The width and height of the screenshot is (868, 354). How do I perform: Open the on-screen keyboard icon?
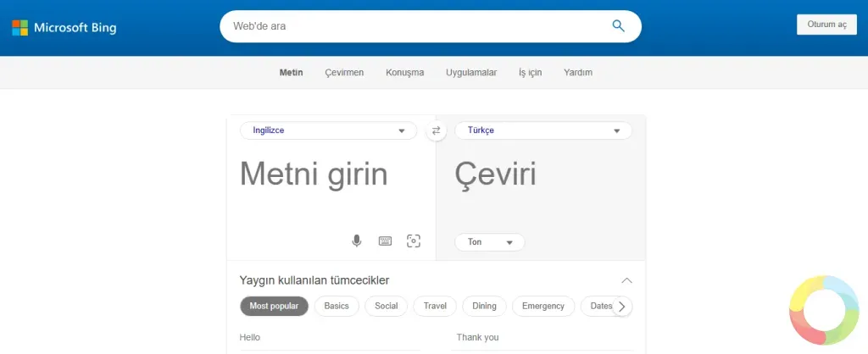(x=386, y=241)
